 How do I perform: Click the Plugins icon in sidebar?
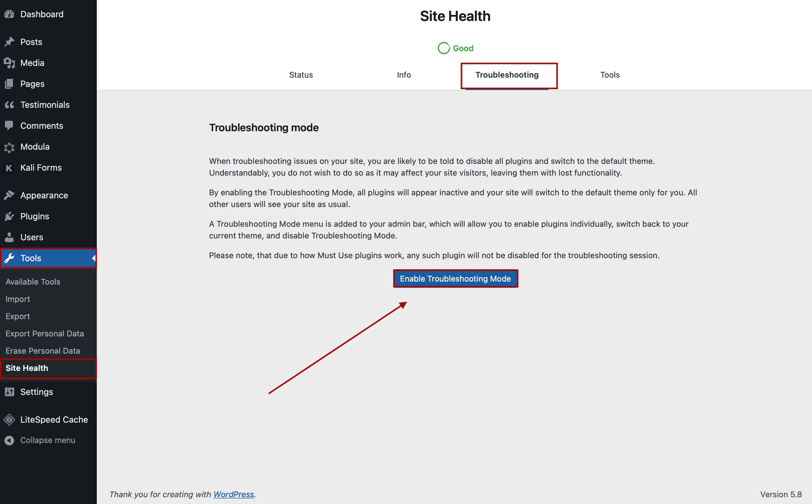(10, 216)
